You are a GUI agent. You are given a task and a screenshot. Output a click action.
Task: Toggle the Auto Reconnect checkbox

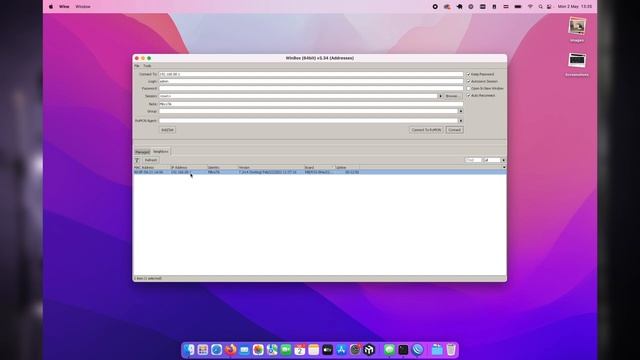[x=469, y=95]
